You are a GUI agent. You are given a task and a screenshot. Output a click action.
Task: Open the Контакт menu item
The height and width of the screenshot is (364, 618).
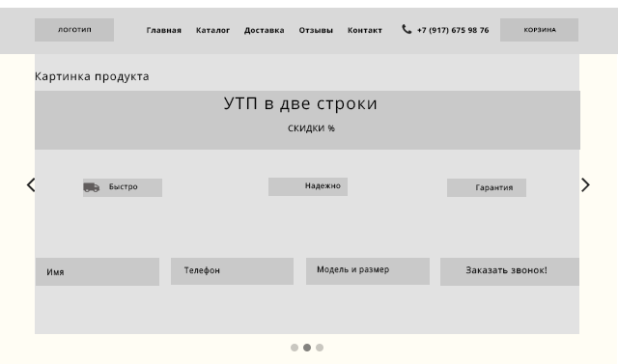(x=365, y=30)
